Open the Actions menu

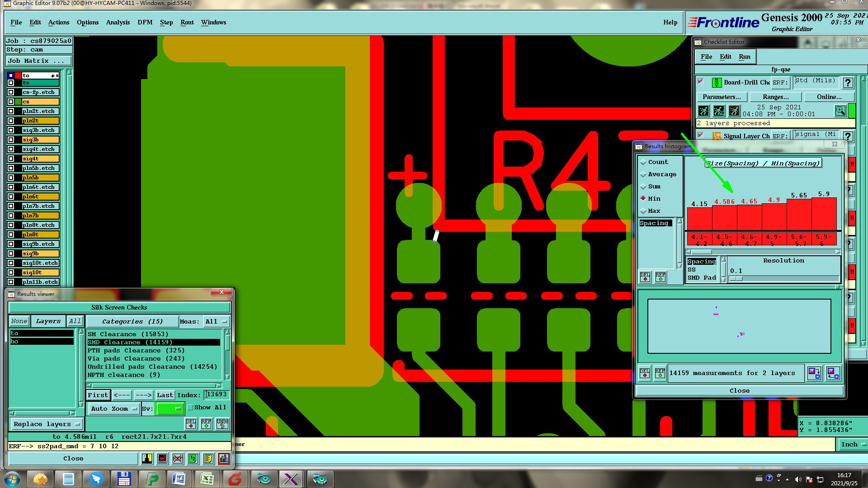tap(59, 22)
